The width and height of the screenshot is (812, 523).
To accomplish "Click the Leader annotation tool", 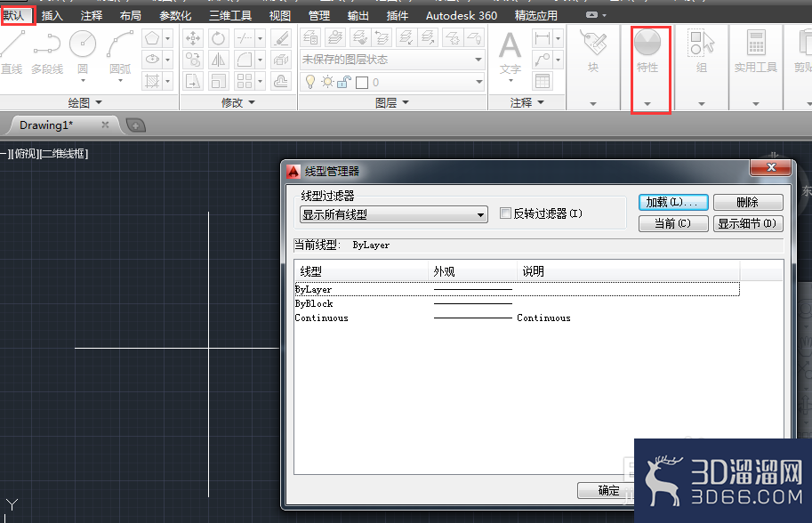I will click(543, 60).
